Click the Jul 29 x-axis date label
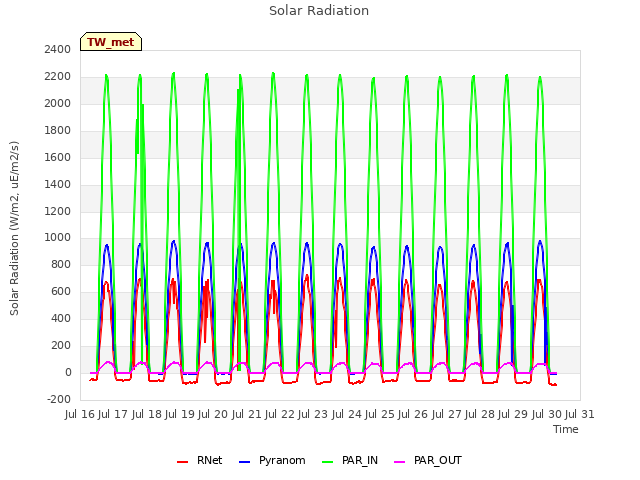640x480 pixels. 513,414
